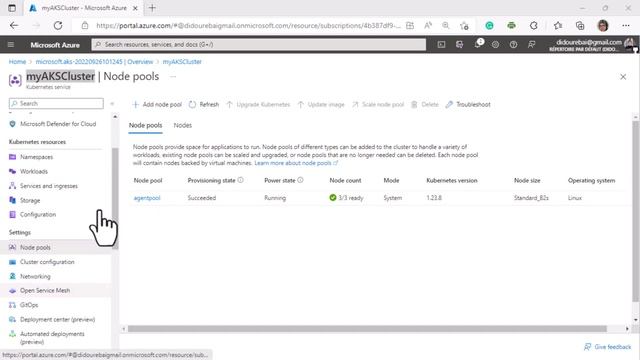Open microsoft.aks deployment Overview breadcrumb
The width and height of the screenshot is (640, 360).
pos(94,62)
